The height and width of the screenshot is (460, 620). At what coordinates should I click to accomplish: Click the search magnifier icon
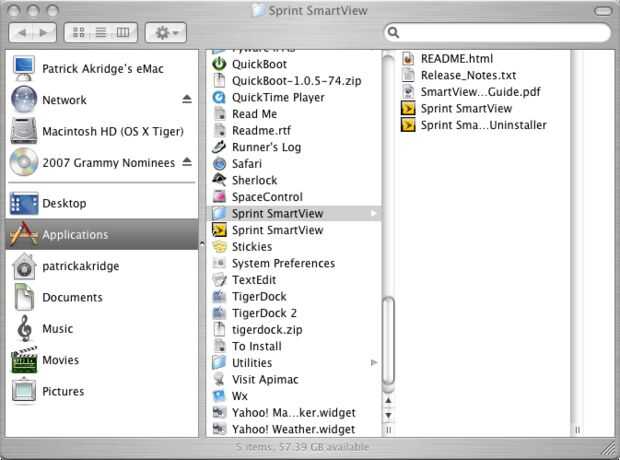pyautogui.click(x=393, y=32)
